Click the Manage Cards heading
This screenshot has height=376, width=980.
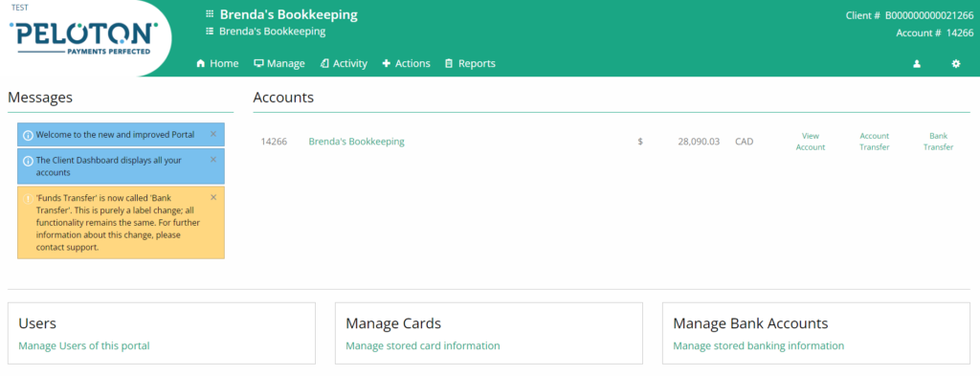point(393,323)
